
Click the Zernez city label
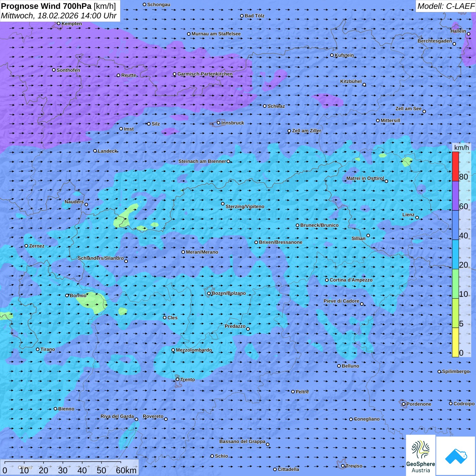click(37, 246)
